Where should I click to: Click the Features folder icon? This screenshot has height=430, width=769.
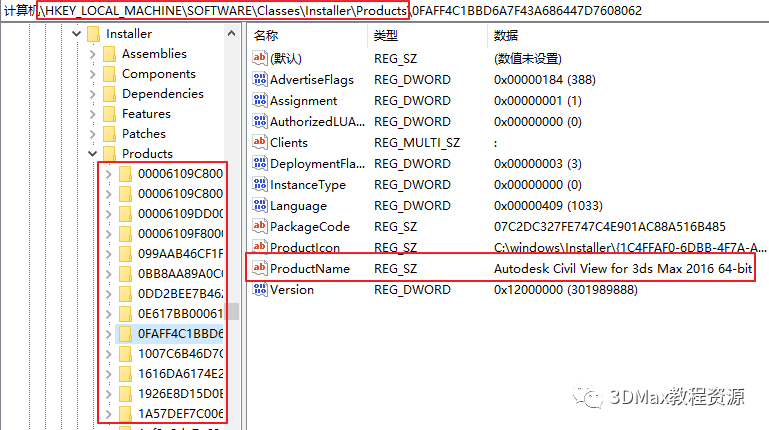109,114
